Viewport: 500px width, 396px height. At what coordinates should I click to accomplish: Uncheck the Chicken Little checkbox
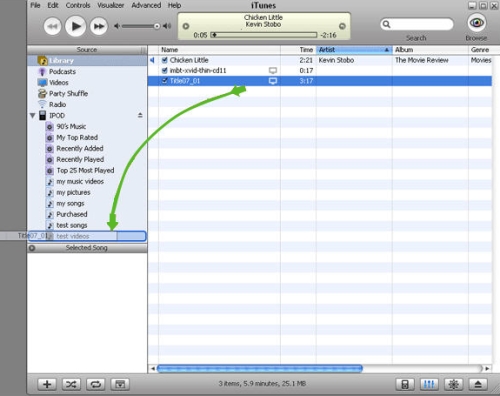[x=164, y=60]
